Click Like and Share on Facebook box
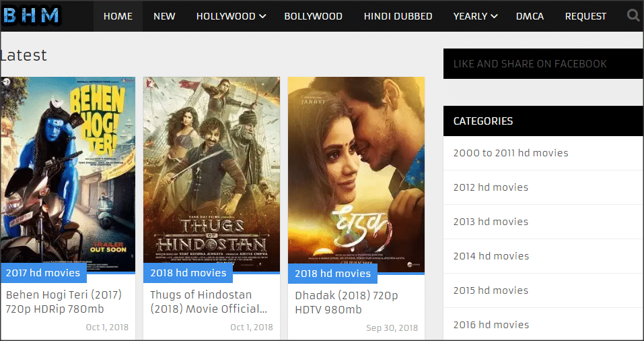Viewport: 644px width, 341px height. 530,64
